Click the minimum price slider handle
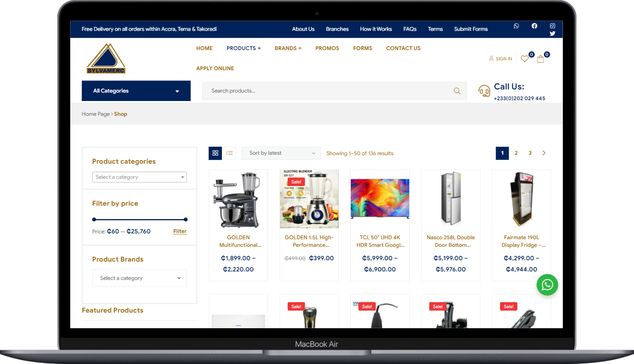 (x=94, y=220)
